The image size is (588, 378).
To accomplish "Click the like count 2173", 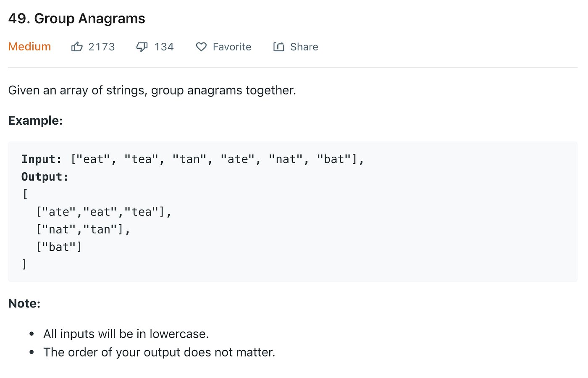I will click(103, 47).
